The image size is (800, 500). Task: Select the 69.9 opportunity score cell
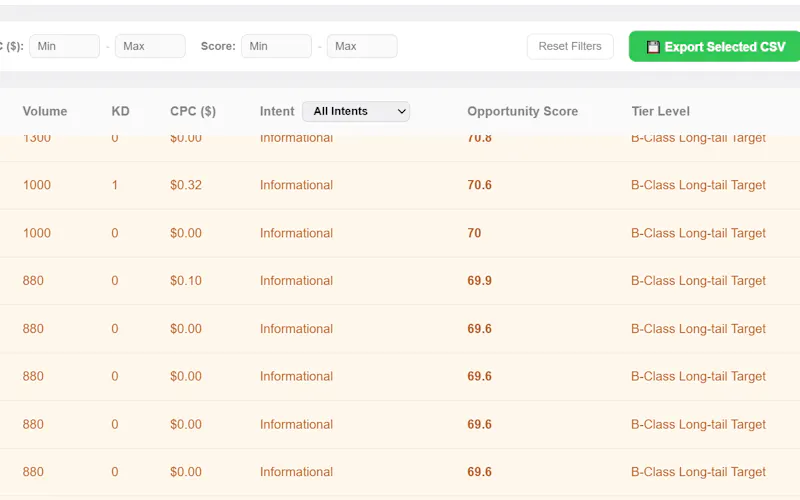click(480, 281)
